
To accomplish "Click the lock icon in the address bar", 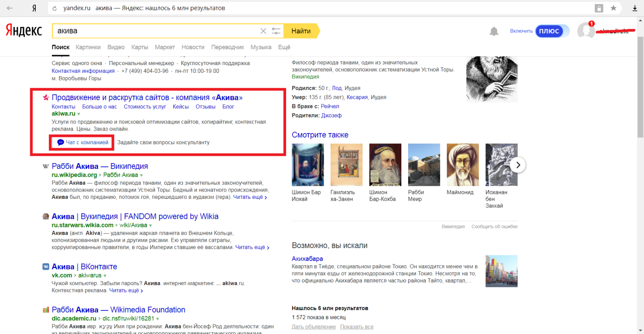I will [x=599, y=8].
